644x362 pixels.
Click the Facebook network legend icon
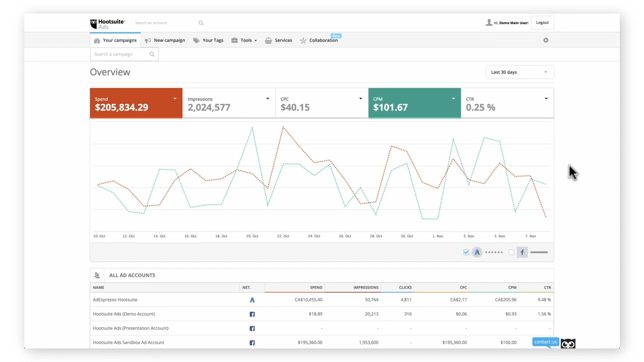[x=522, y=252]
